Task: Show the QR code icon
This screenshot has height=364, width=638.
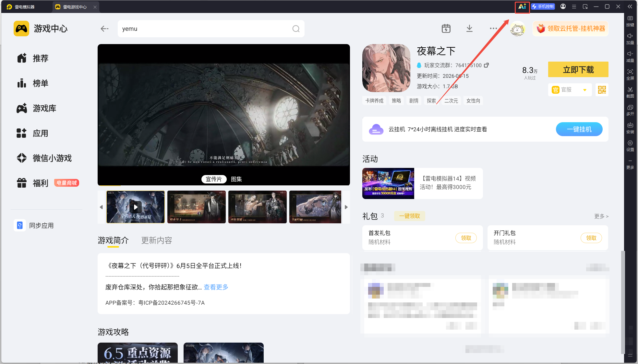Action: coord(602,90)
